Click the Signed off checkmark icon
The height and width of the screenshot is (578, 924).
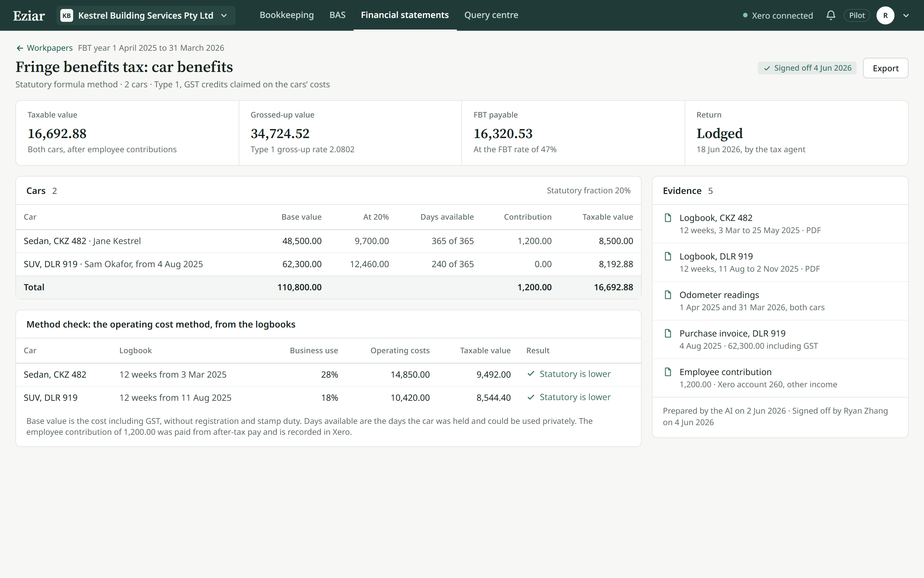click(x=767, y=68)
